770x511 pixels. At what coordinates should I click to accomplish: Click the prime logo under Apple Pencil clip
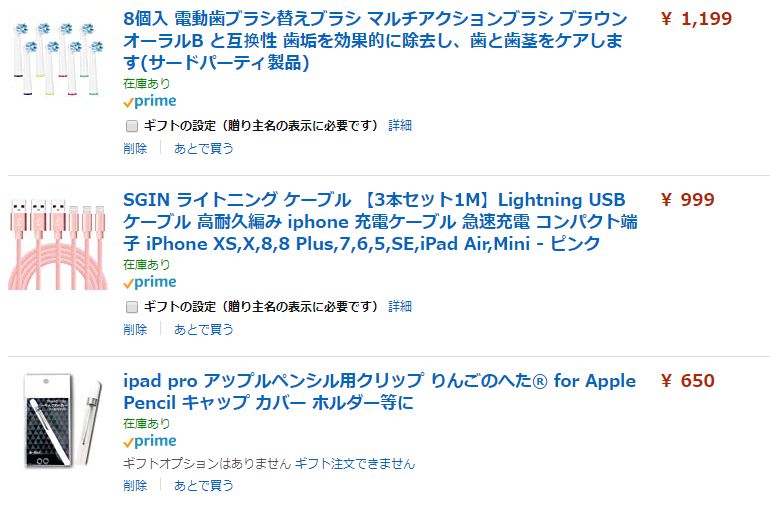pos(150,441)
